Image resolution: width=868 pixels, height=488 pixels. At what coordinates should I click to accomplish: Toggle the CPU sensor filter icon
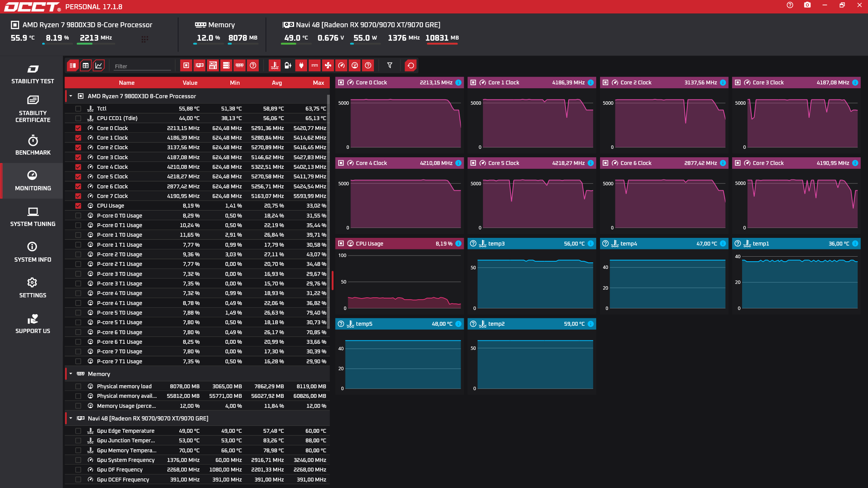[x=186, y=66]
